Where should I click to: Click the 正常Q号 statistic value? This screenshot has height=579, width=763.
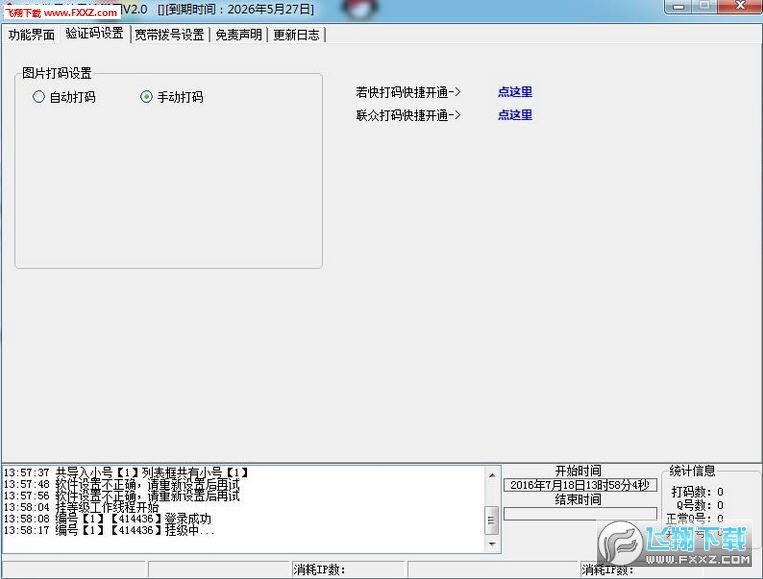pos(720,519)
